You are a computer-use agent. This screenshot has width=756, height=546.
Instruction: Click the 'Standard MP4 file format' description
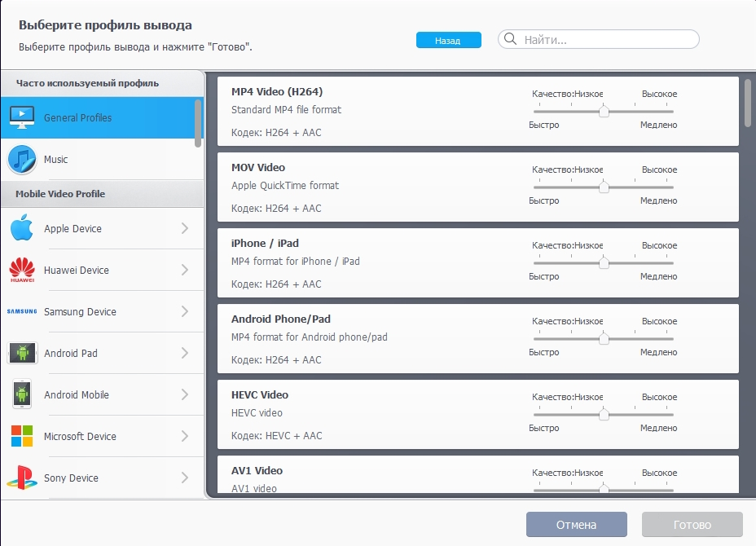point(286,110)
